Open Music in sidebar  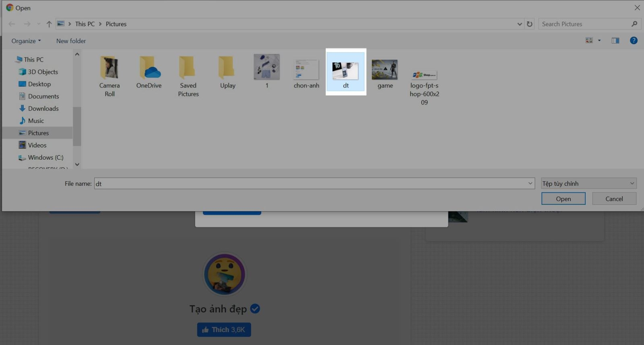36,121
